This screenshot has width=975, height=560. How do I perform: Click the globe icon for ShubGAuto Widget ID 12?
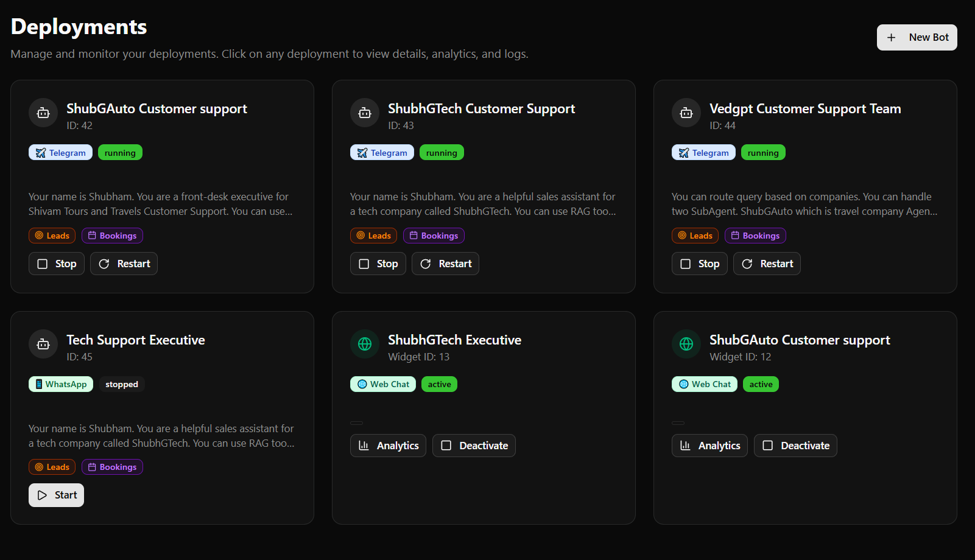686,344
